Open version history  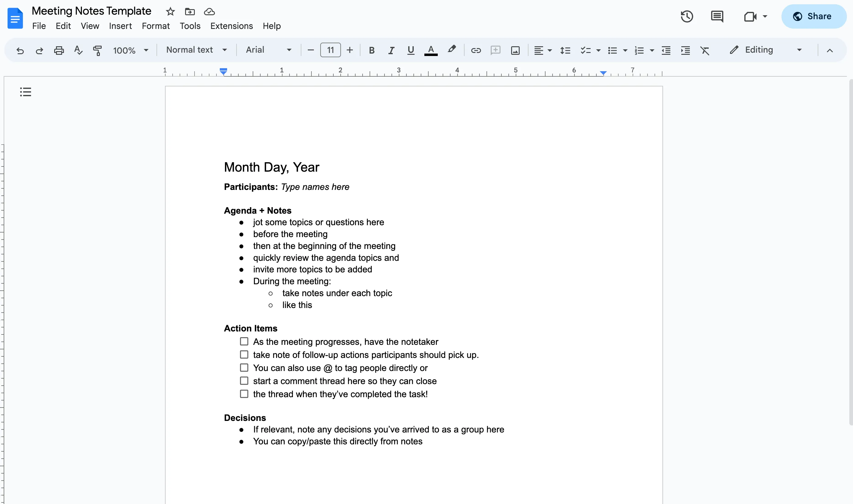tap(687, 16)
